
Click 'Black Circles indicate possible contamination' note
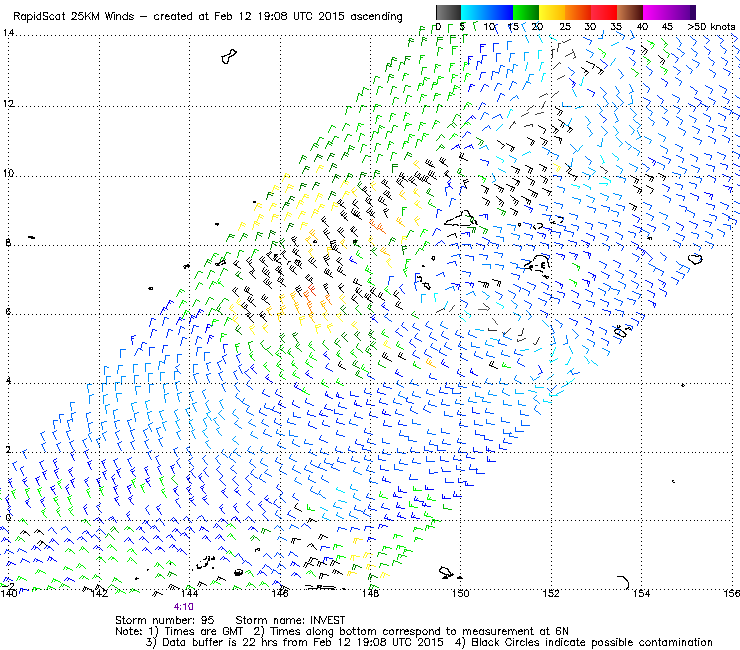[592, 642]
